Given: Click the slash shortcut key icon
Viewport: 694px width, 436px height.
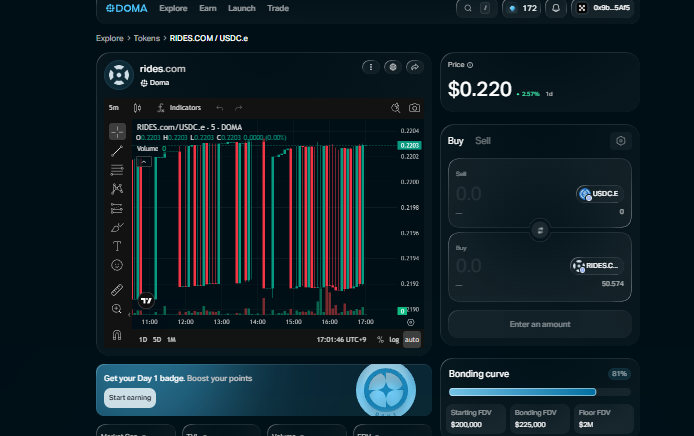Looking at the screenshot, I should pyautogui.click(x=485, y=8).
